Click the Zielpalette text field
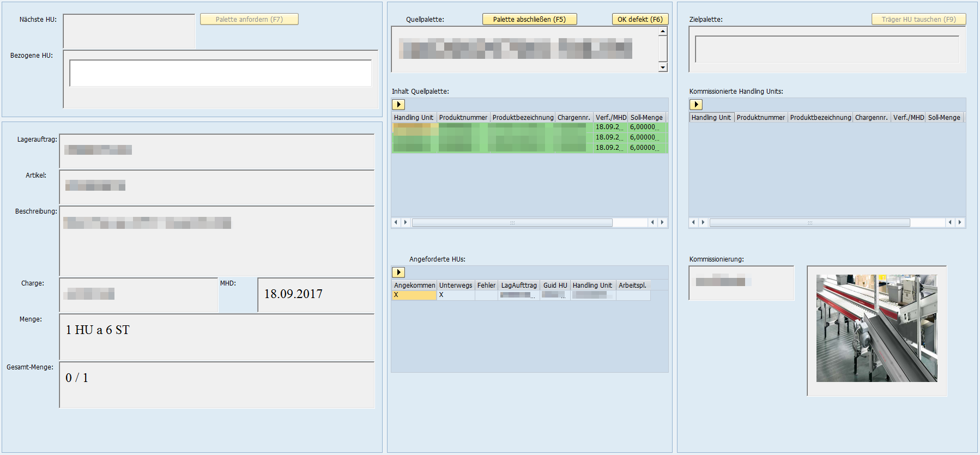The image size is (980, 455). [x=827, y=50]
